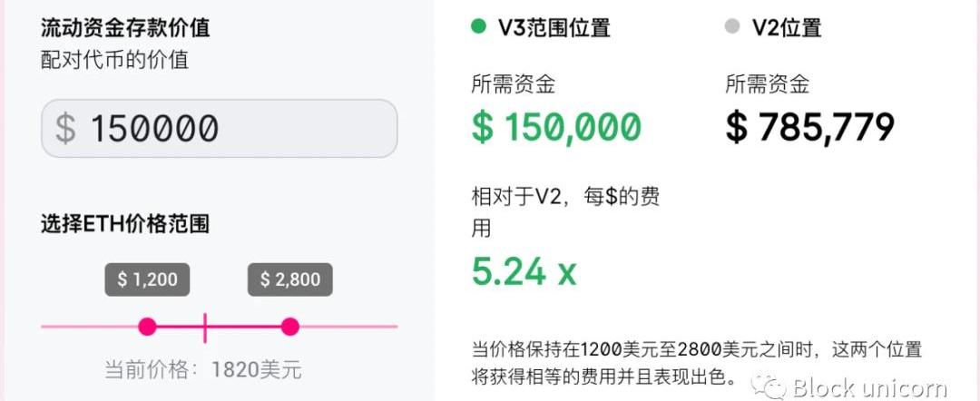Viewport: 980px width, 401px height.
Task: Click the $ 785,779 V2 capital value
Action: click(810, 127)
